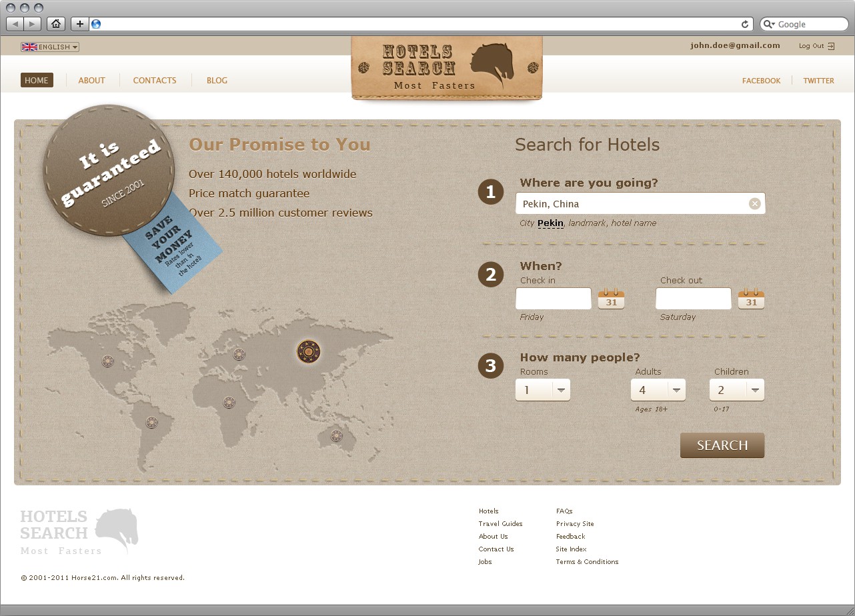Click the underlined Pekin suggestion
Image resolution: width=855 pixels, height=616 pixels.
550,223
